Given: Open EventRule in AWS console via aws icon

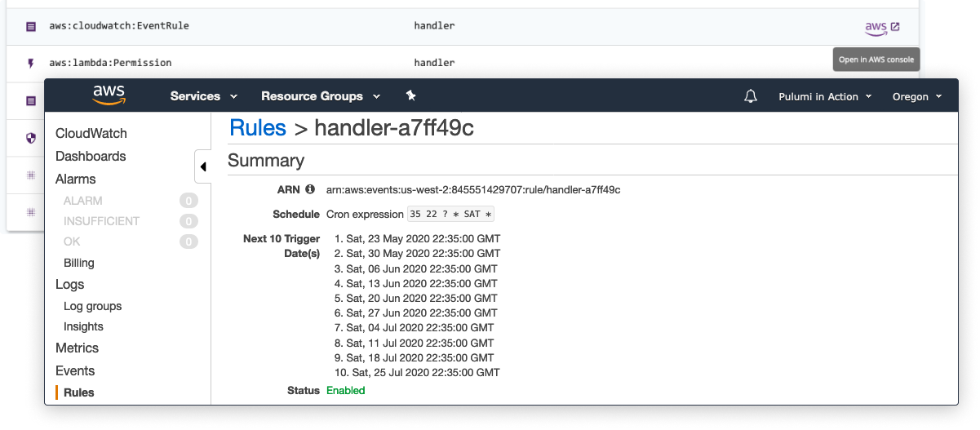Looking at the screenshot, I should pyautogui.click(x=882, y=27).
